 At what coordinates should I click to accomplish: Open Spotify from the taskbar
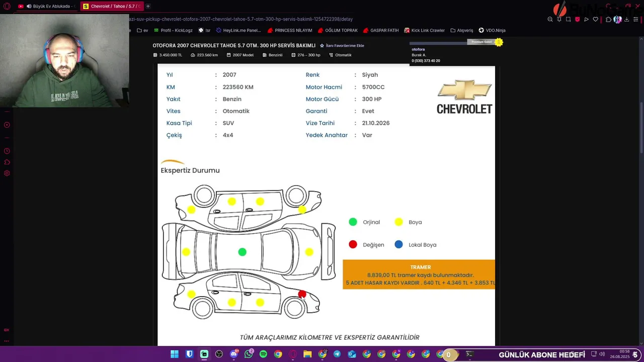(263, 354)
